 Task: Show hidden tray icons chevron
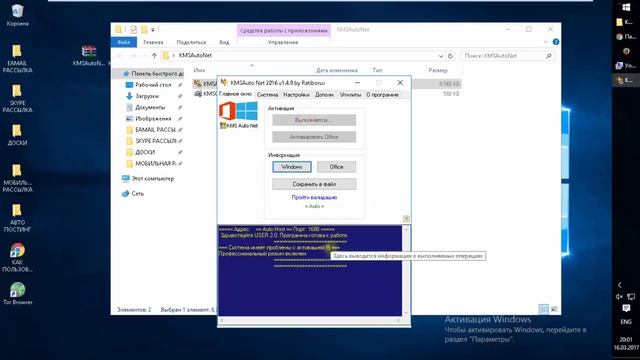point(620,285)
